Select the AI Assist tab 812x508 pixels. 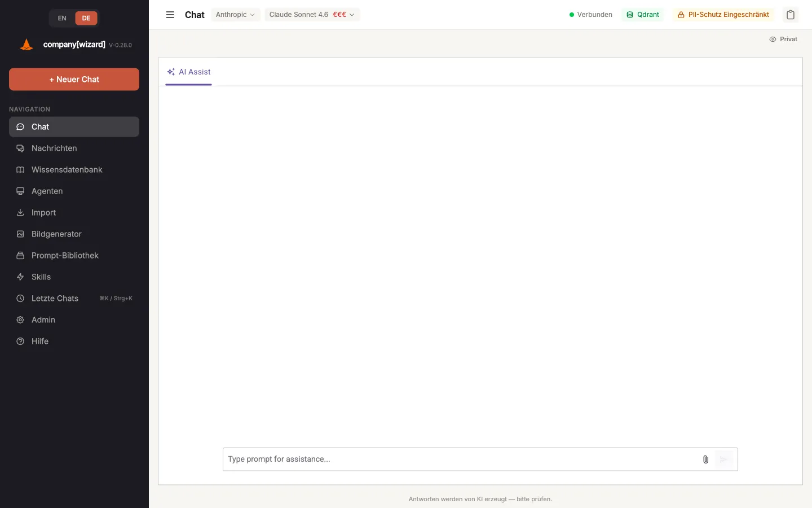coord(189,72)
